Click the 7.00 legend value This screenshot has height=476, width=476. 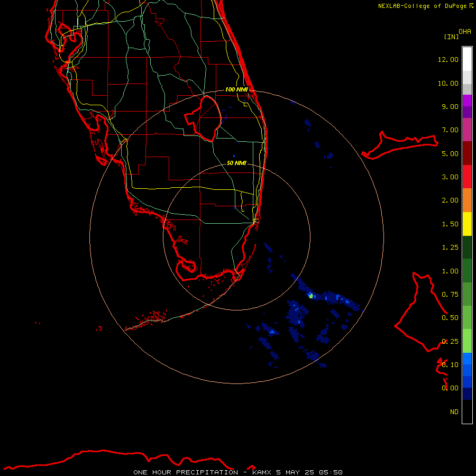[450, 130]
